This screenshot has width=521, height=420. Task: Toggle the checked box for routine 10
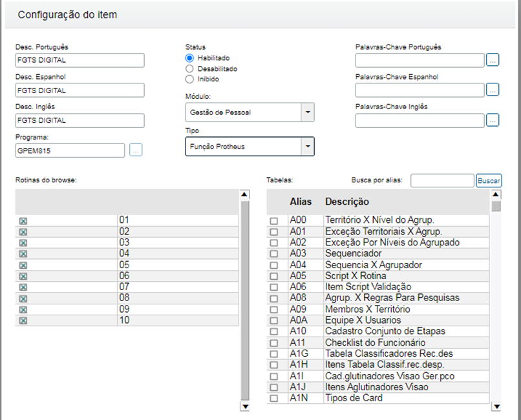point(24,321)
